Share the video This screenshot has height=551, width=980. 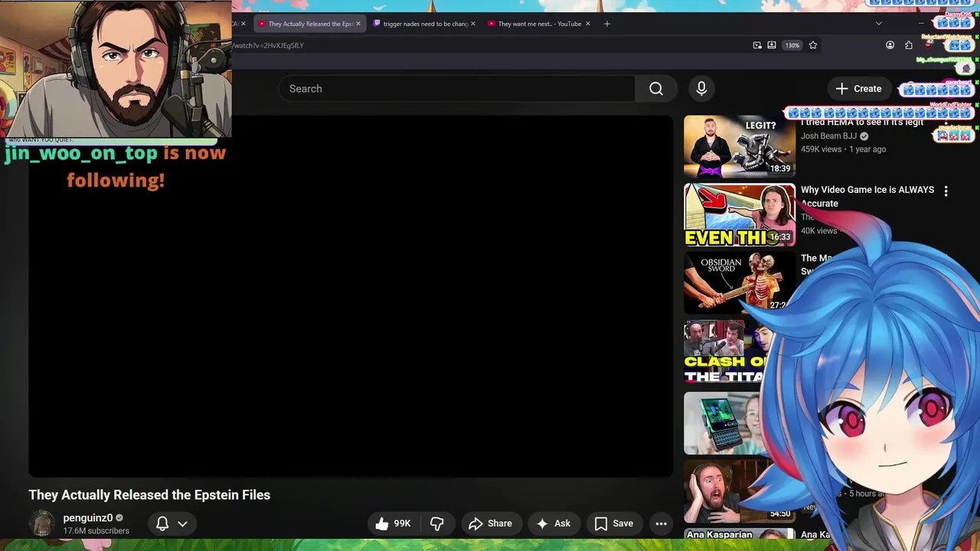(491, 523)
